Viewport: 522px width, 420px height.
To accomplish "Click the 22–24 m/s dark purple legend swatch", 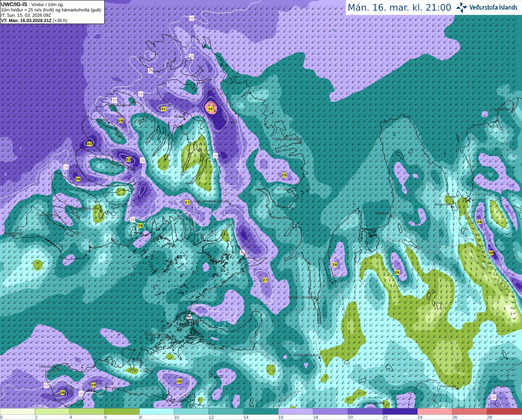I will coord(400,411).
